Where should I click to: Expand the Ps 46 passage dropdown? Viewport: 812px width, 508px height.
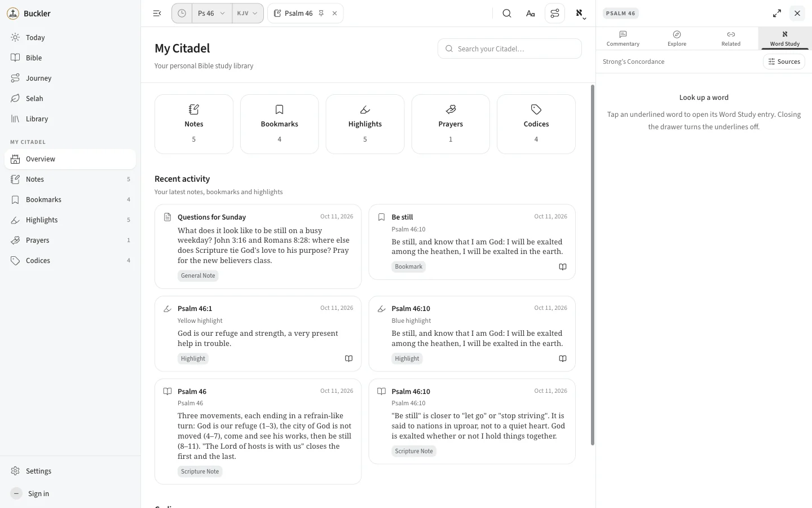211,14
